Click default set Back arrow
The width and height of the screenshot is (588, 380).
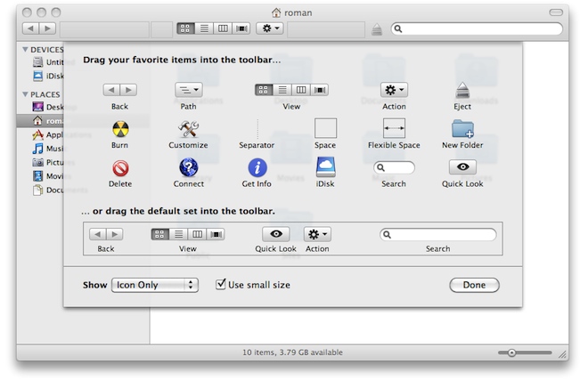click(x=98, y=234)
